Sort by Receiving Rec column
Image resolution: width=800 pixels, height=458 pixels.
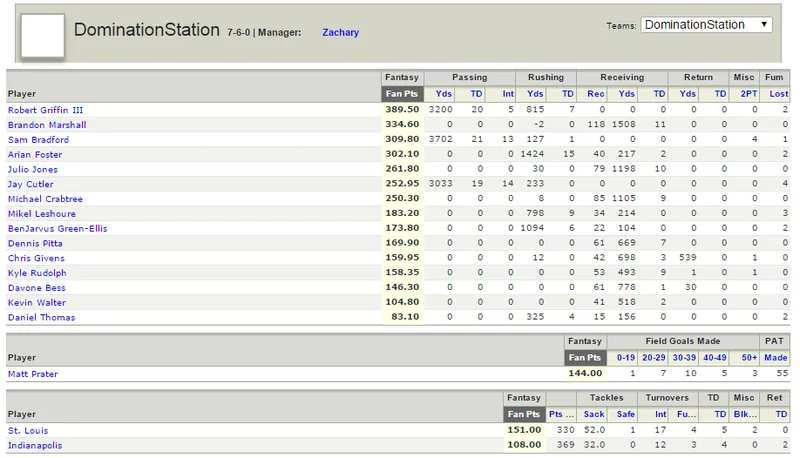[x=595, y=94]
